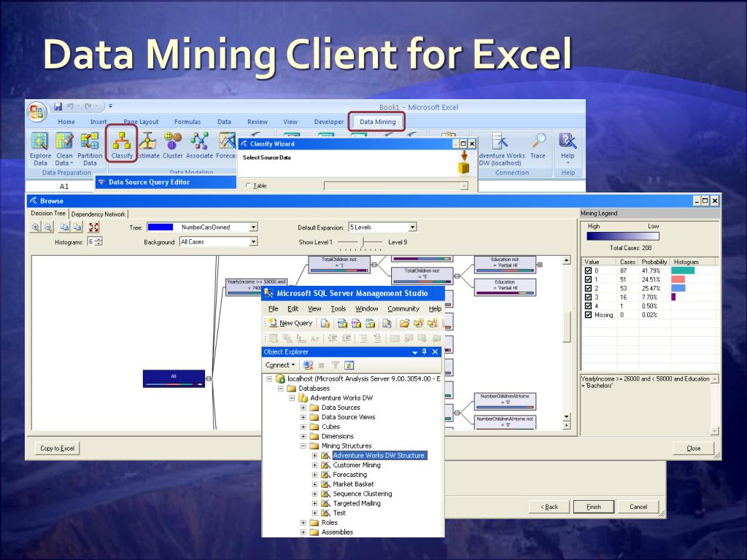Collapse the localhost server node

(269, 379)
